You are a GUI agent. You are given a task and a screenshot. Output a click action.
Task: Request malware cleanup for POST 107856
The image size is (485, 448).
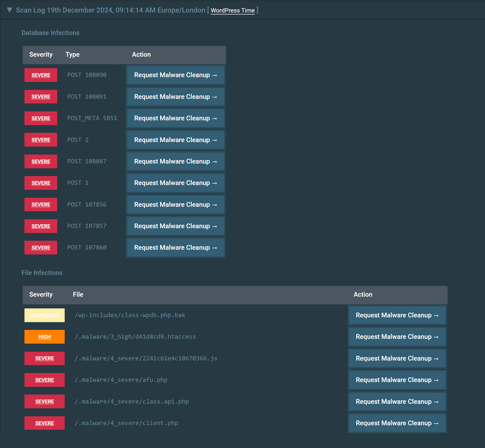point(176,205)
